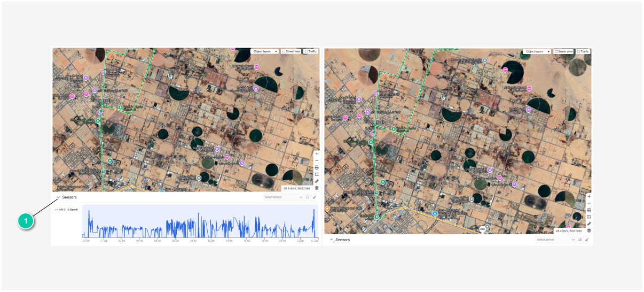644x292 pixels.
Task: Click print icon on left map
Action: tap(317, 167)
